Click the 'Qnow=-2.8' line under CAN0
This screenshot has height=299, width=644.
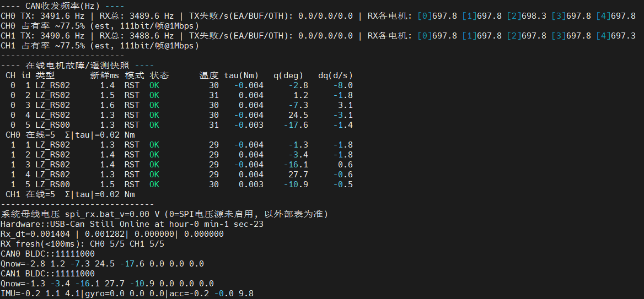click(x=102, y=264)
